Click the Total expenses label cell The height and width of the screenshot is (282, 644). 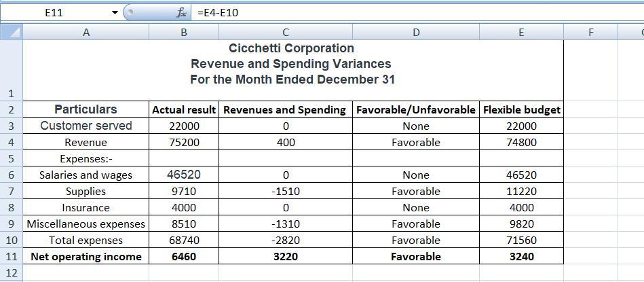pyautogui.click(x=86, y=240)
